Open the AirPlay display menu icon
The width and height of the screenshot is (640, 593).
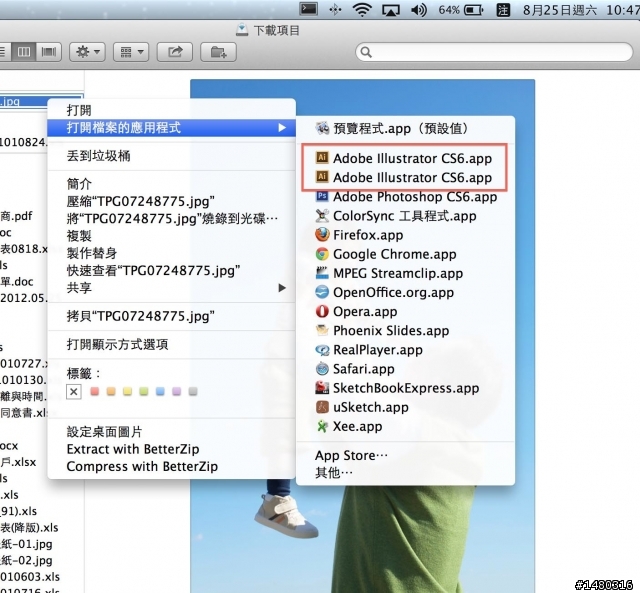(x=391, y=9)
